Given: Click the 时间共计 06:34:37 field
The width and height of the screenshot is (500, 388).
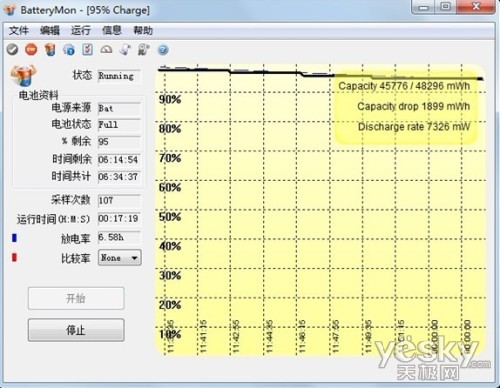Looking at the screenshot, I should tap(119, 177).
